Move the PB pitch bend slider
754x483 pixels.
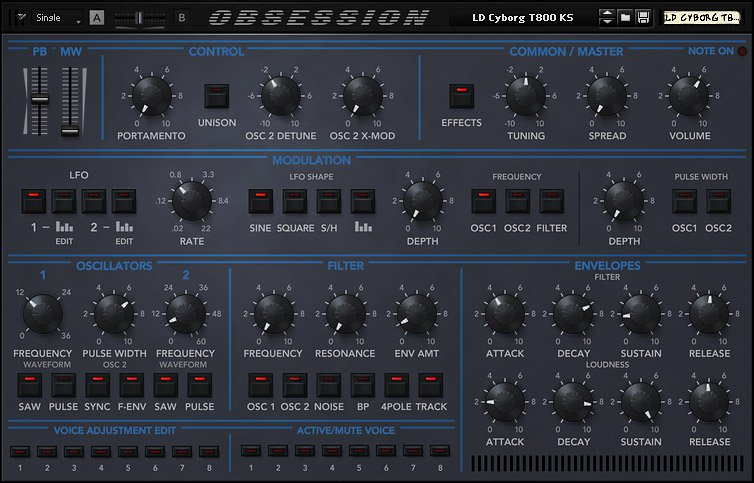pos(39,101)
